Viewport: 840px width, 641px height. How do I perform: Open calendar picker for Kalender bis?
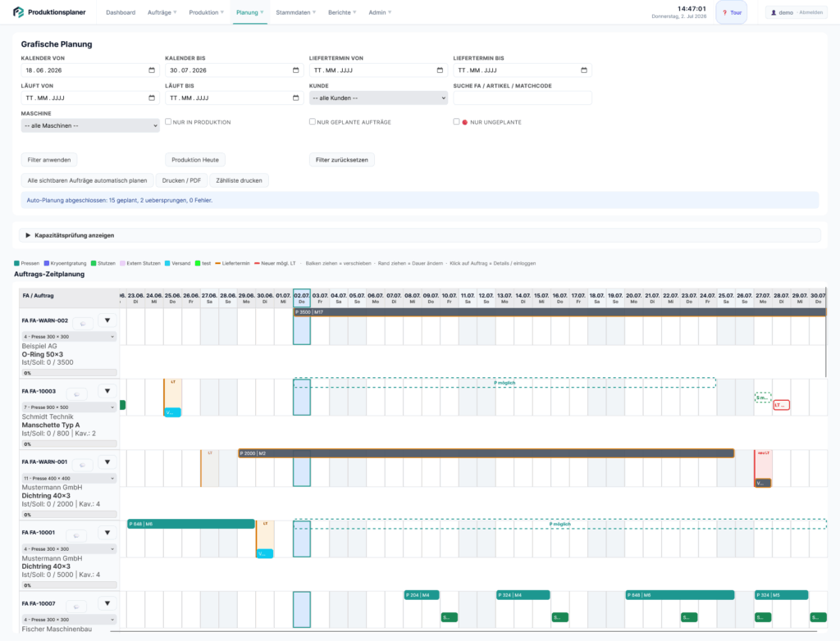pyautogui.click(x=295, y=70)
